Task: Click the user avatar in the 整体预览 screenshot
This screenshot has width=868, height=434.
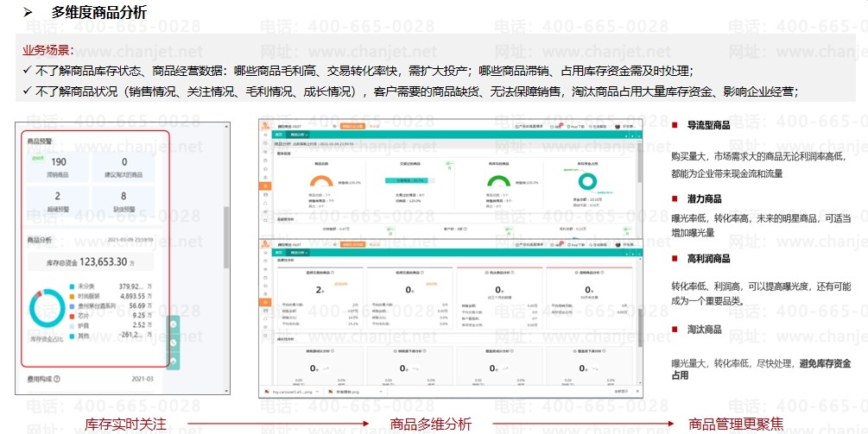Action: (x=618, y=126)
